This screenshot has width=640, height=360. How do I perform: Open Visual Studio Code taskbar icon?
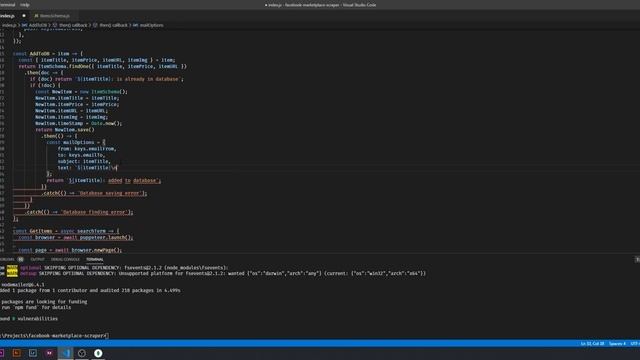pos(66,353)
